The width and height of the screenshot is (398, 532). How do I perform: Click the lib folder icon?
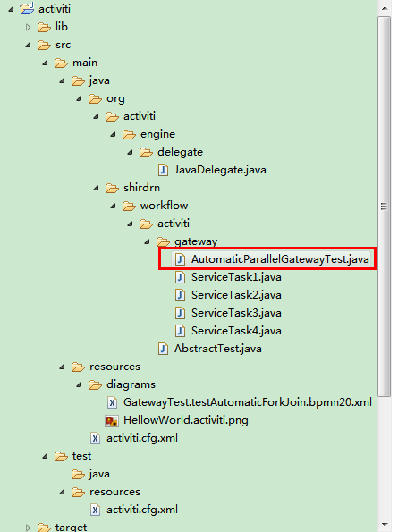point(44,27)
